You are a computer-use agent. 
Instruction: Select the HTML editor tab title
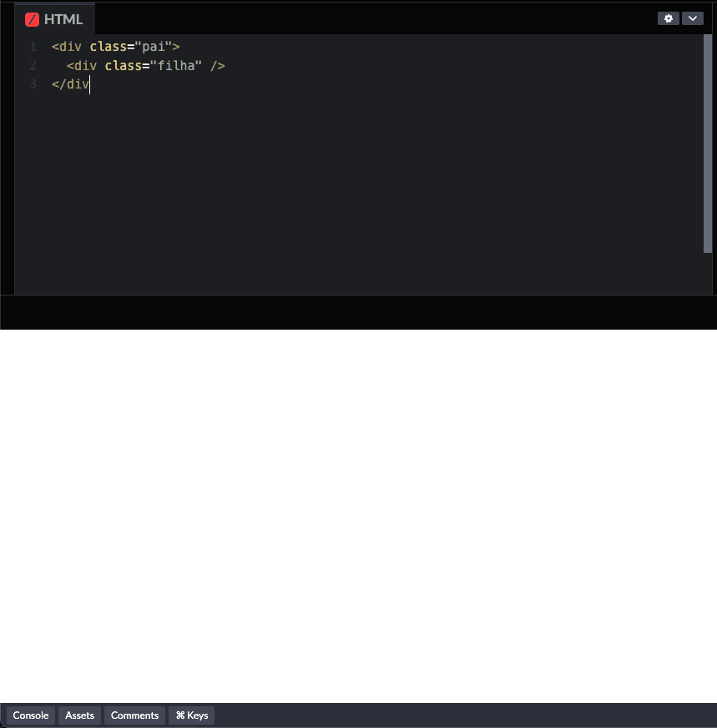[x=63, y=19]
